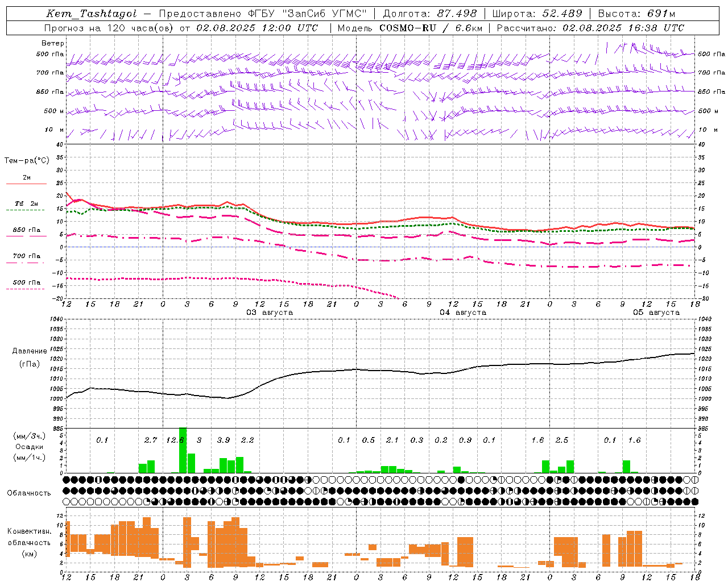Click the blue line sample under 2м legend
Image resolution: width=728 pixels, height=582 pixels.
tap(26, 184)
